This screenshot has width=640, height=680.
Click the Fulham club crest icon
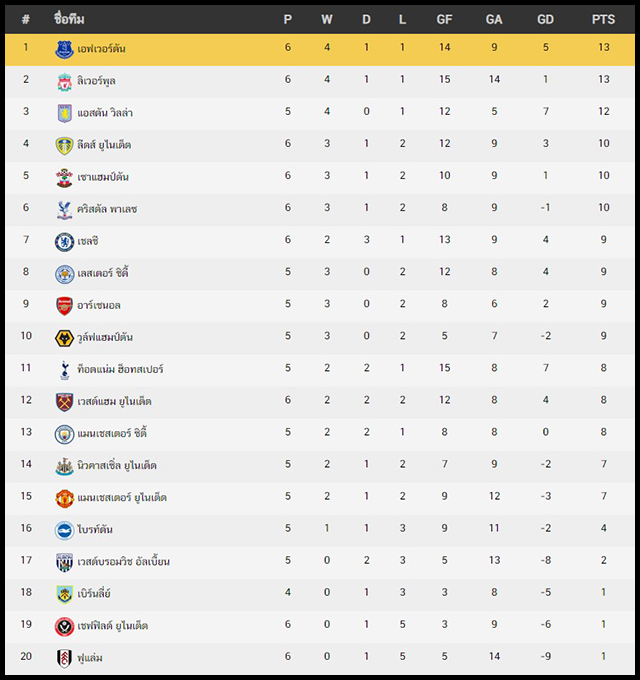point(64,658)
